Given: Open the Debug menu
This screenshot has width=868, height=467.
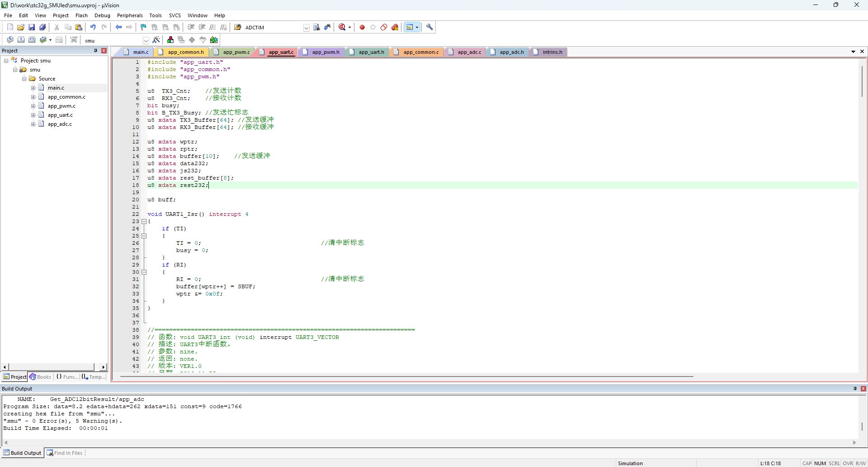Looking at the screenshot, I should tap(102, 15).
